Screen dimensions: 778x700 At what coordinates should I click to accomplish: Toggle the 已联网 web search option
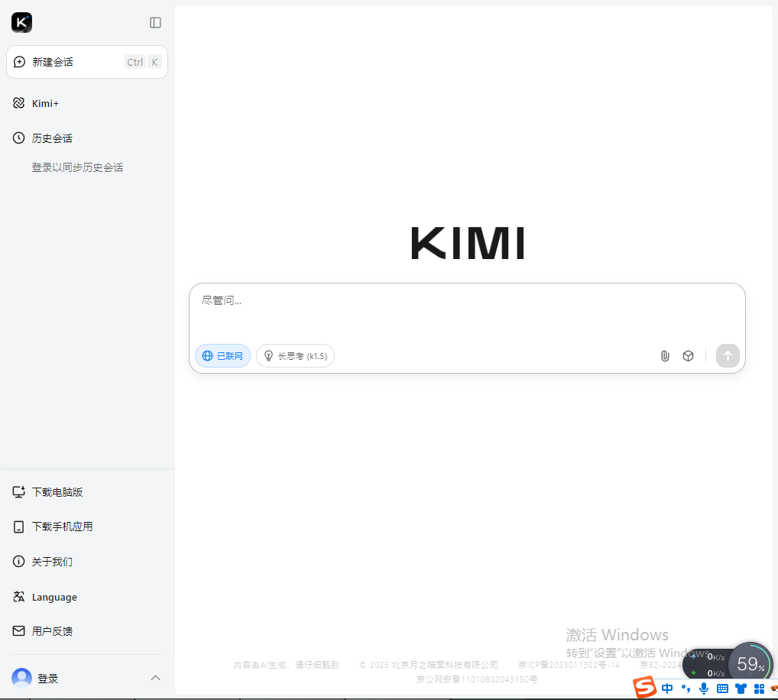pyautogui.click(x=223, y=355)
